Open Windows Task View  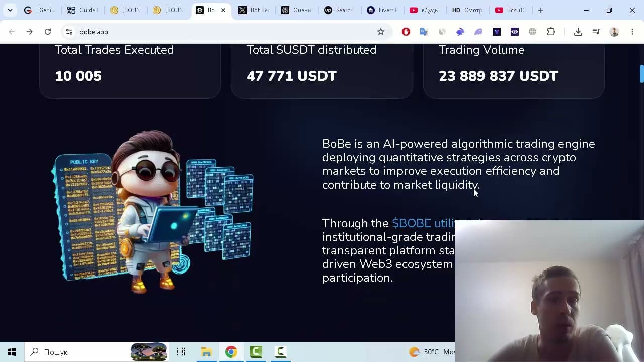(x=181, y=352)
